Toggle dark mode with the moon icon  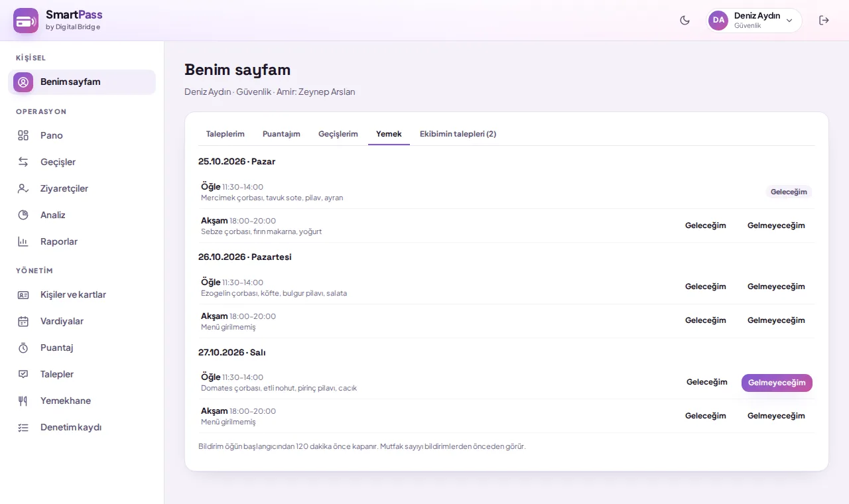click(x=685, y=21)
